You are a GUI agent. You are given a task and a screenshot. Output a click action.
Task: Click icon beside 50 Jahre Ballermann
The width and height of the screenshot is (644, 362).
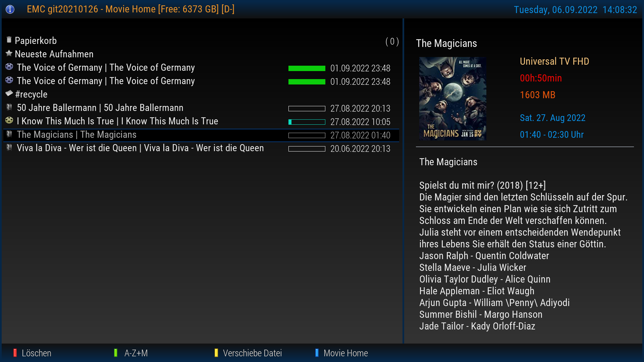click(x=9, y=107)
